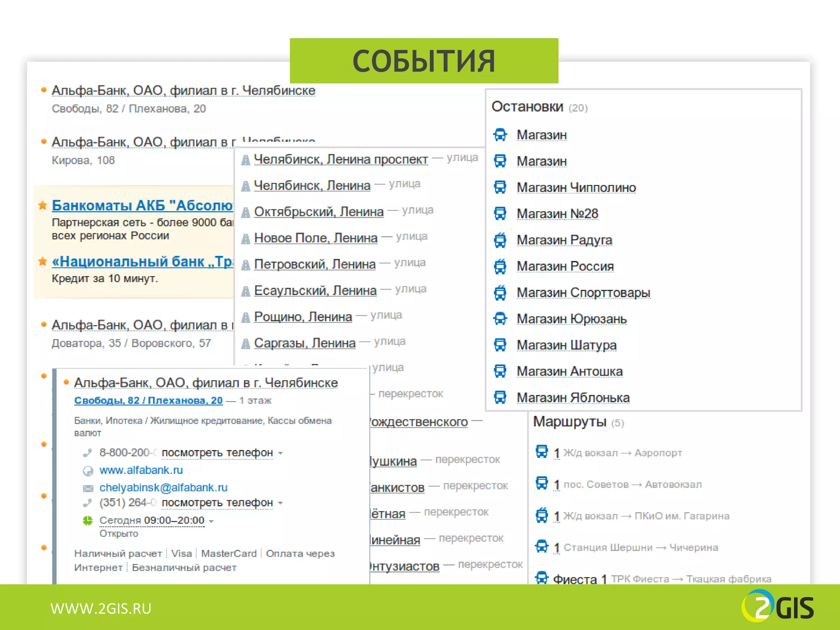Click trolleybus icon for ПКиО им. Гагарина route
Screen dimensions: 840x630
click(x=542, y=514)
